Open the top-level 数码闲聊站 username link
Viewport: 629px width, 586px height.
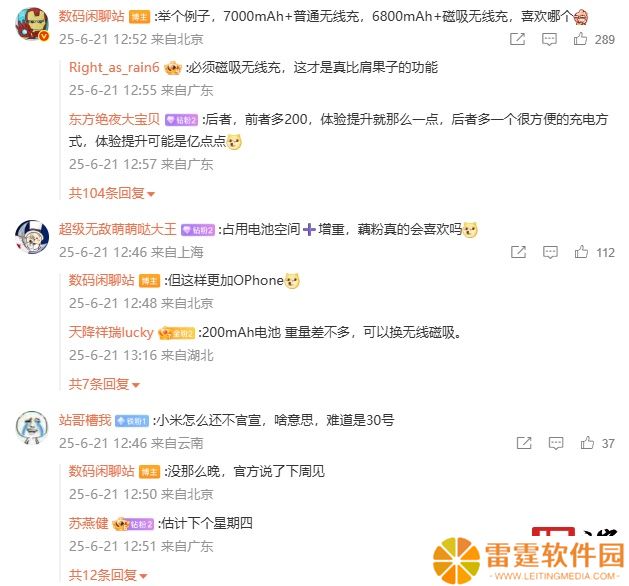pos(91,16)
